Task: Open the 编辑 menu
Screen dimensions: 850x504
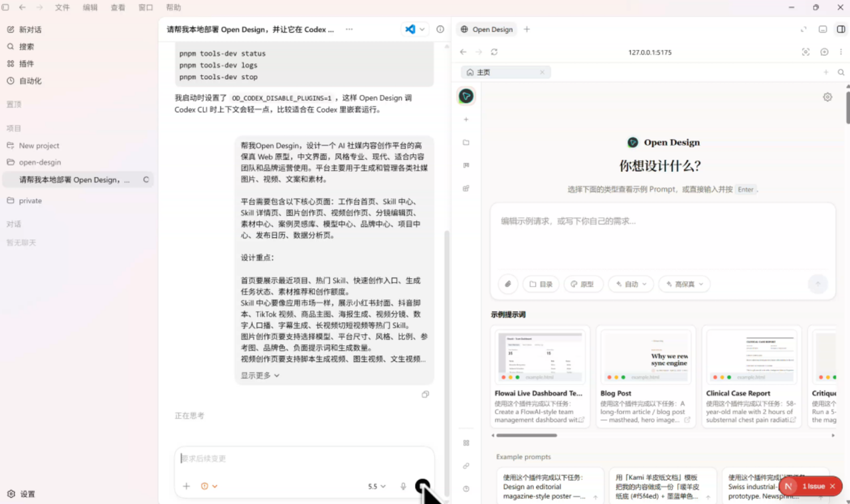Action: tap(90, 7)
